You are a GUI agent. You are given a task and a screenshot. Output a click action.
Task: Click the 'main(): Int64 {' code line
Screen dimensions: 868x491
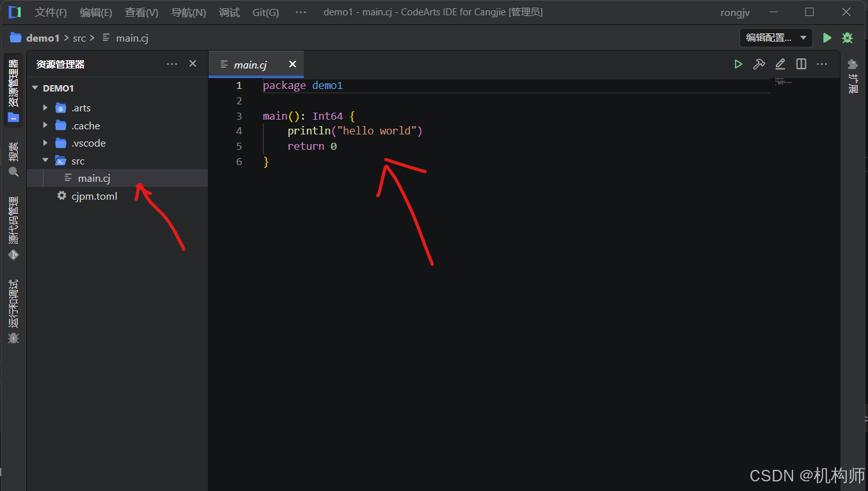[x=309, y=116]
